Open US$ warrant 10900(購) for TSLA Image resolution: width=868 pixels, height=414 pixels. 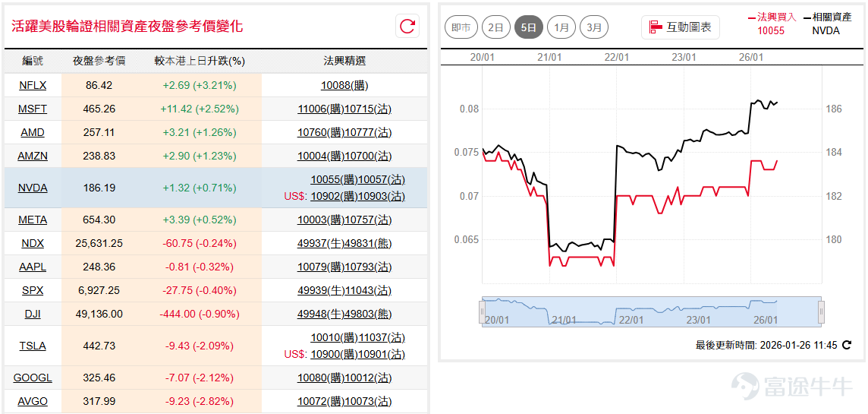335,354
